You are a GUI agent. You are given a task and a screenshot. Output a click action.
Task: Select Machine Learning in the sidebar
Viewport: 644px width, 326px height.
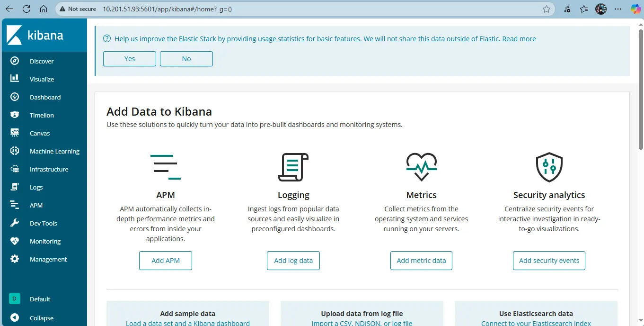pyautogui.click(x=54, y=151)
